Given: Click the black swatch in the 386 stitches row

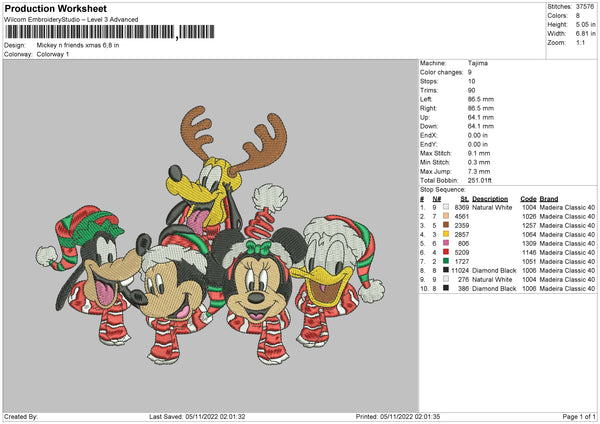Looking at the screenshot, I should (446, 288).
